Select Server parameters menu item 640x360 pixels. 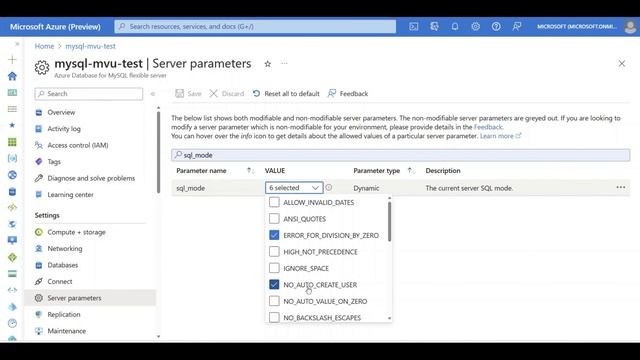tap(90, 298)
